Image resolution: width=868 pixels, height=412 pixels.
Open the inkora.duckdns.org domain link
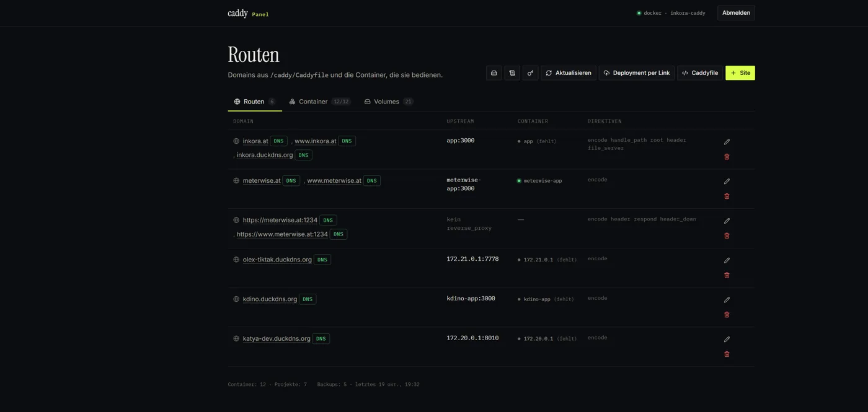(x=265, y=155)
